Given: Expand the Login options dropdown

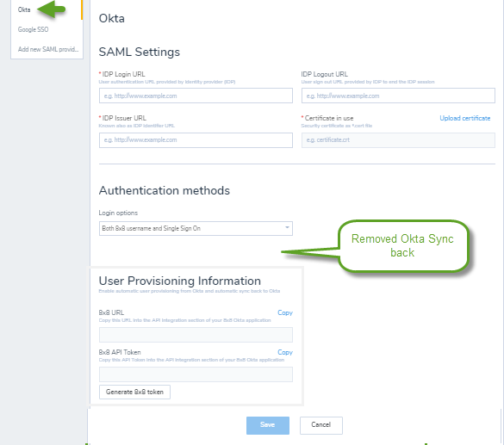Looking at the screenshot, I should (196, 228).
